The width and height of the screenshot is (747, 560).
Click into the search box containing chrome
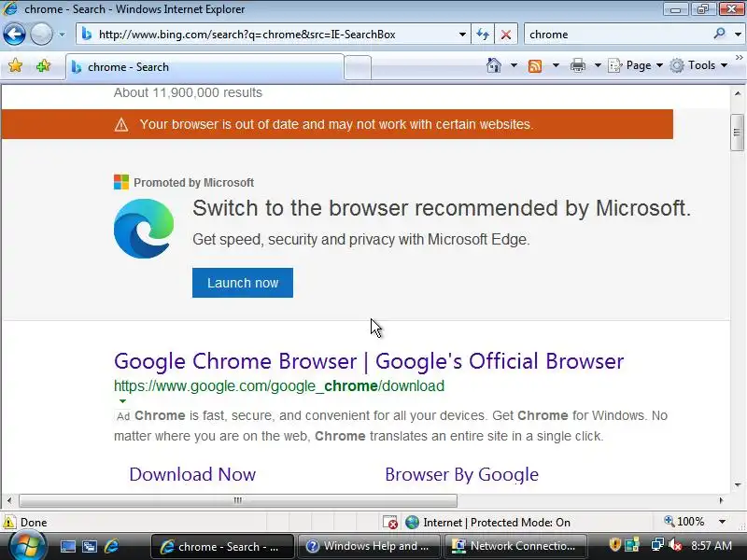[x=618, y=35]
